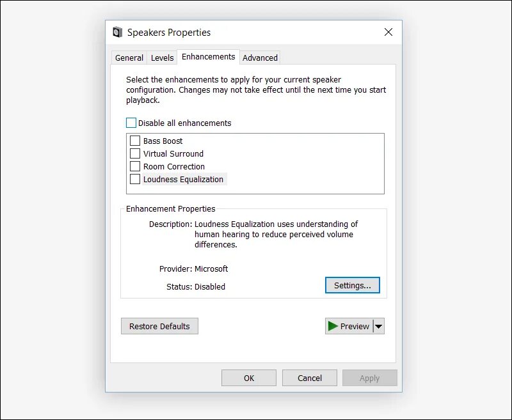Select Bass Boost list item label
The image size is (512, 420).
pyautogui.click(x=163, y=141)
